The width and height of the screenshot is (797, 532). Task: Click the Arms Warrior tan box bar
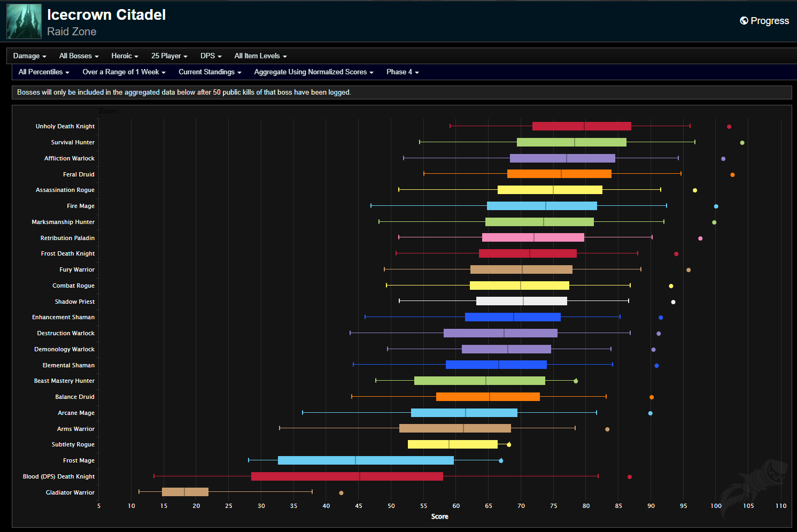pyautogui.click(x=455, y=428)
